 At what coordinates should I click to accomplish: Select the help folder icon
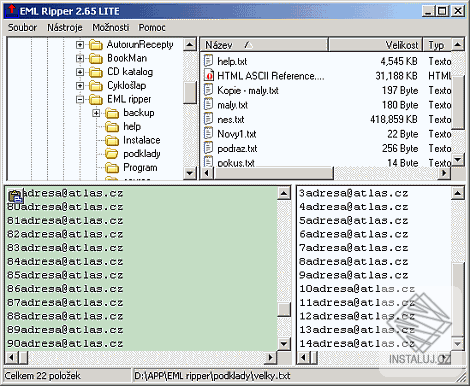(x=112, y=127)
